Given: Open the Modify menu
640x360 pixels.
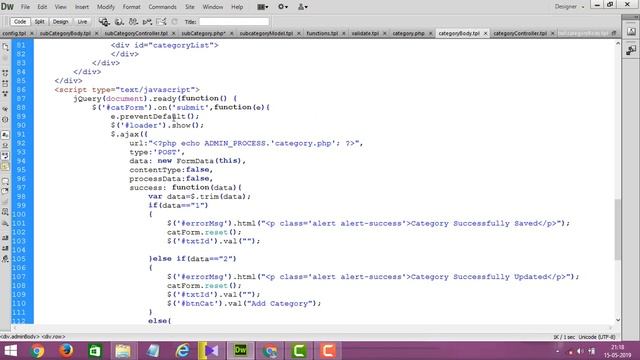Looking at the screenshot, I should [x=106, y=7].
